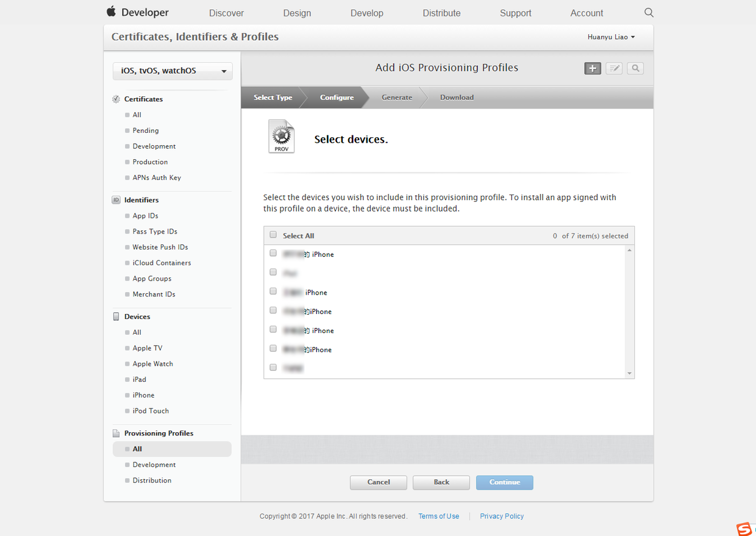The width and height of the screenshot is (756, 536).
Task: Check the second blurred device checkbox
Action: coord(273,272)
